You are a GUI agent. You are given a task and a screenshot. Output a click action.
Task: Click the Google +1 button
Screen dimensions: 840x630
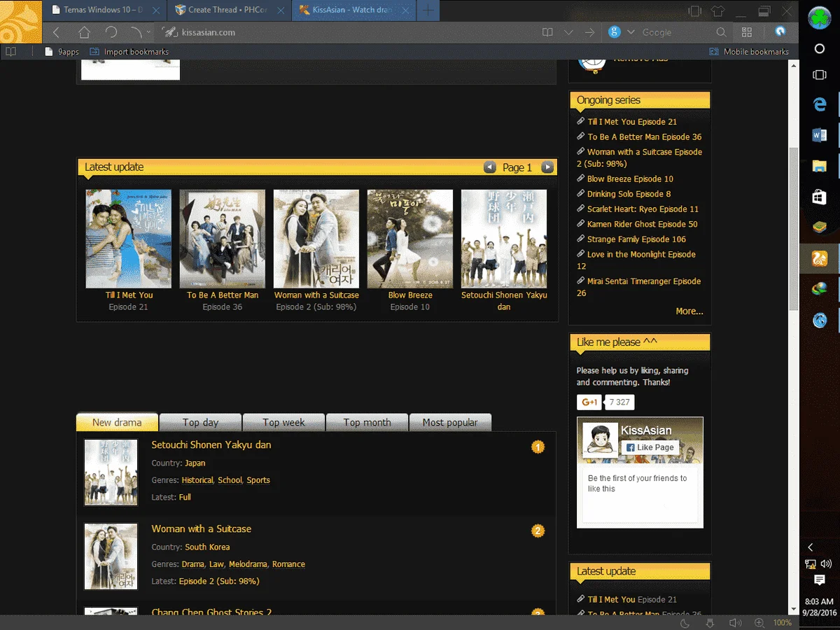tap(589, 402)
